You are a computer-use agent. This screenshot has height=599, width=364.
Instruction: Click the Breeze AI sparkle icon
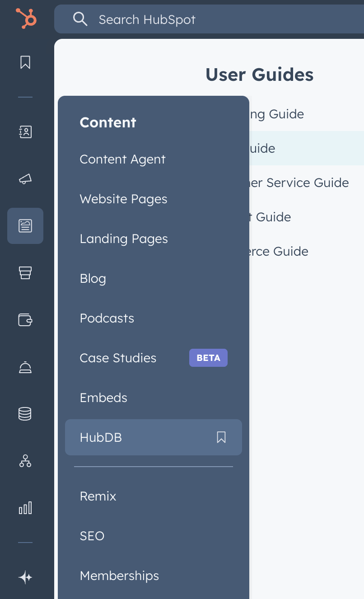[x=25, y=577]
